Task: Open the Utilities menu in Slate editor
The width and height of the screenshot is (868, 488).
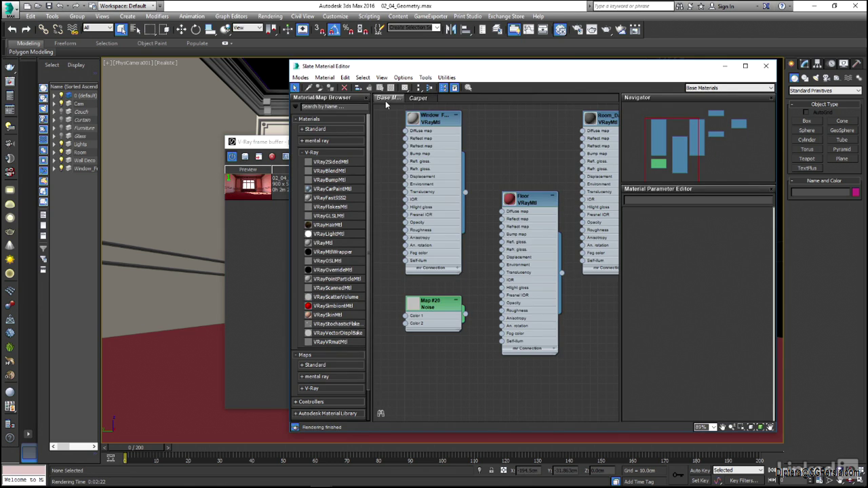Action: pyautogui.click(x=446, y=77)
